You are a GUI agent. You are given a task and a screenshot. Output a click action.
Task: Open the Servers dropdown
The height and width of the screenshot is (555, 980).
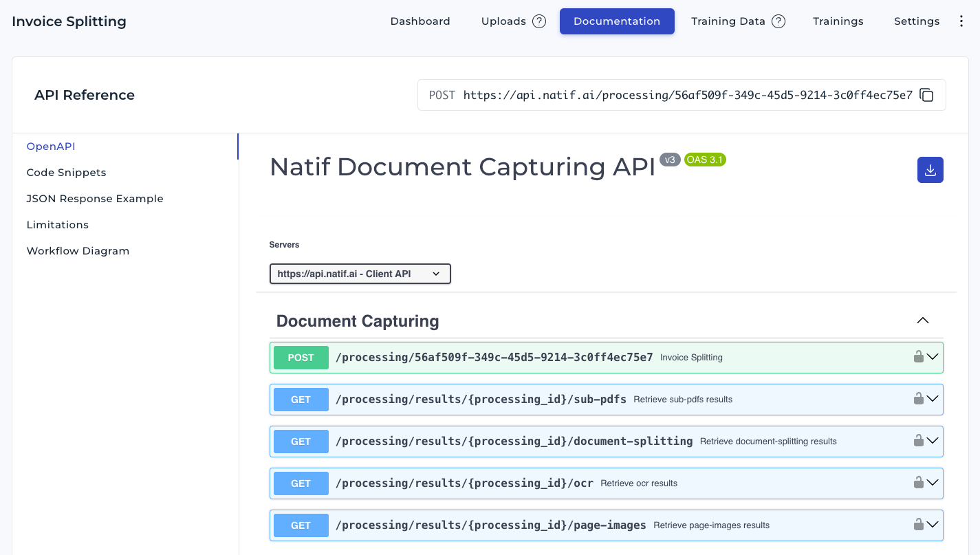click(360, 274)
